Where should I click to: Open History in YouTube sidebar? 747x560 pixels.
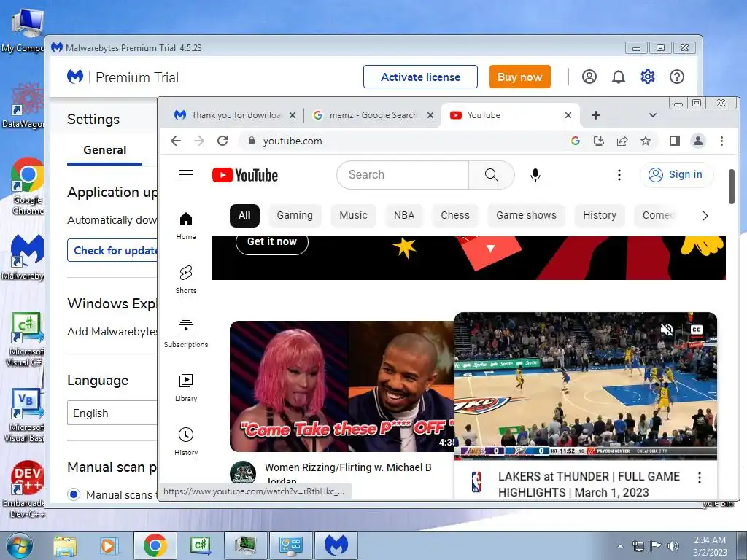coord(186,441)
